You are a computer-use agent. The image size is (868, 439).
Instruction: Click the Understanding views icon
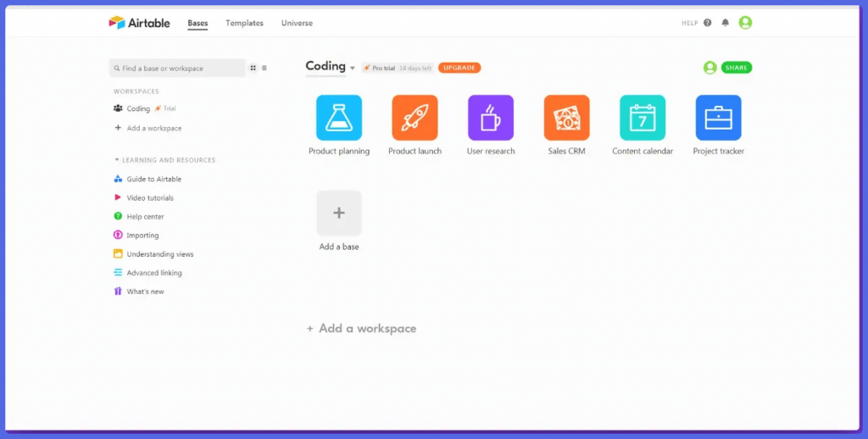pos(117,254)
